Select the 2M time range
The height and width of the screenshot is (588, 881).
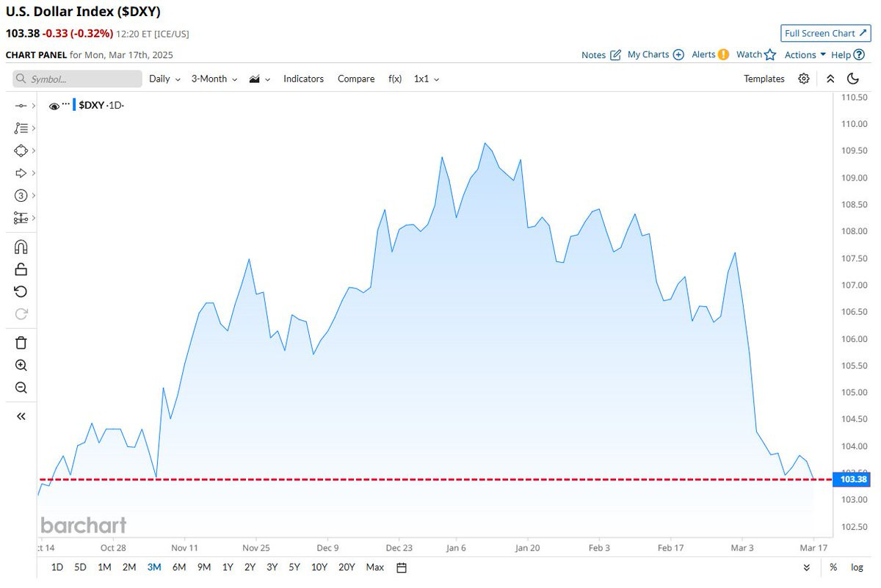[129, 567]
